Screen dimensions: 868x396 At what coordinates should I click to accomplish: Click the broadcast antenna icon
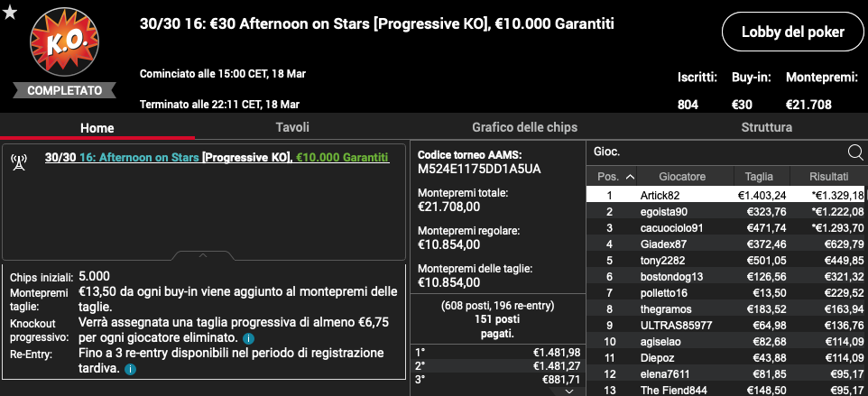click(x=18, y=162)
